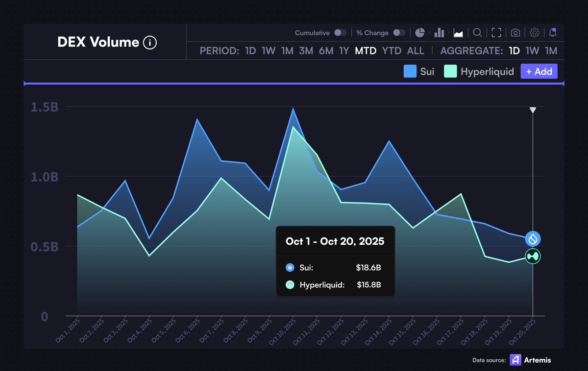
Task: Click the Artemis data source name
Action: pos(538,360)
